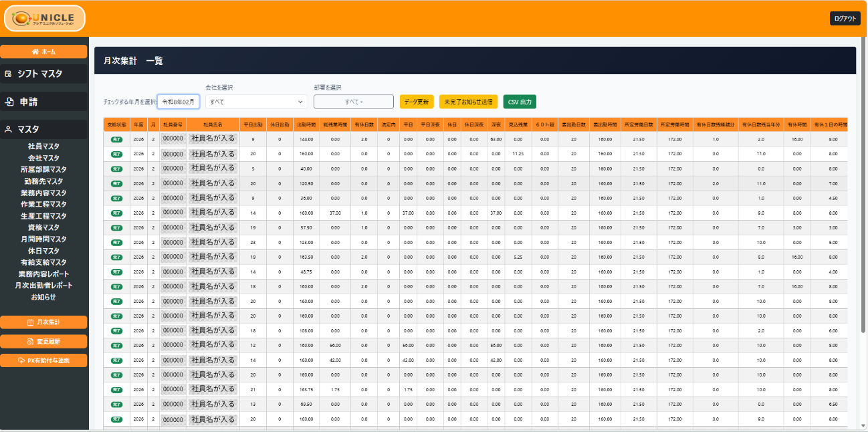Click the year-month field showing 令和8年02月
This screenshot has width=868, height=432.
(x=179, y=102)
